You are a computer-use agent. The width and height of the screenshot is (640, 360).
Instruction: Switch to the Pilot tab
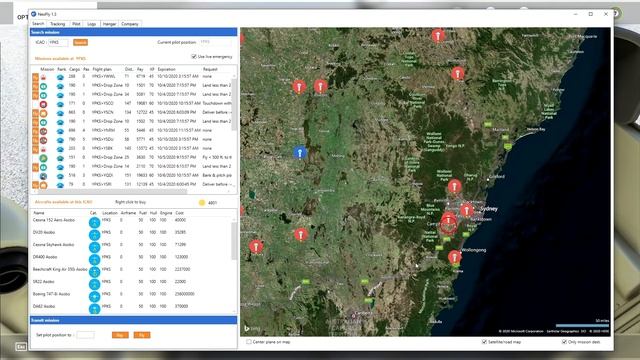pos(76,24)
